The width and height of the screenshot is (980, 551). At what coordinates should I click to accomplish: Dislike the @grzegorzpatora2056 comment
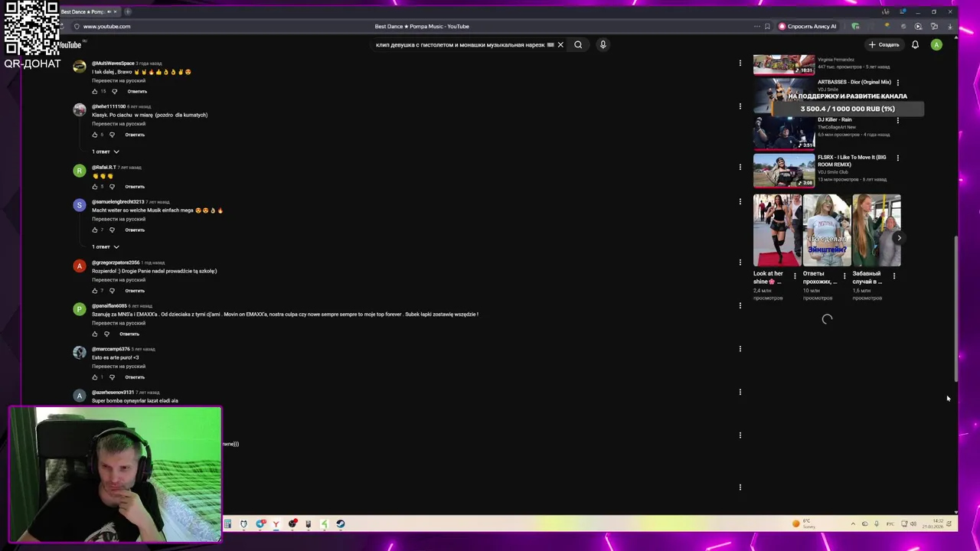click(x=112, y=291)
